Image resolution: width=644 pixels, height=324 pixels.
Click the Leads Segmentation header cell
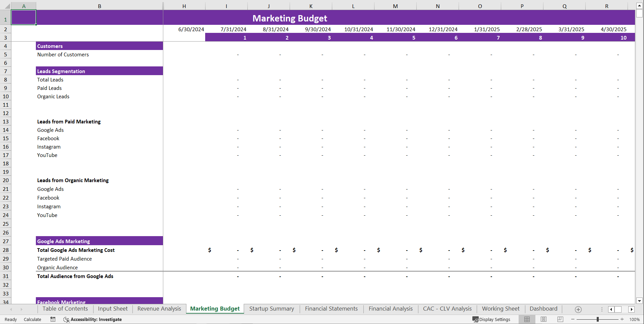99,71
